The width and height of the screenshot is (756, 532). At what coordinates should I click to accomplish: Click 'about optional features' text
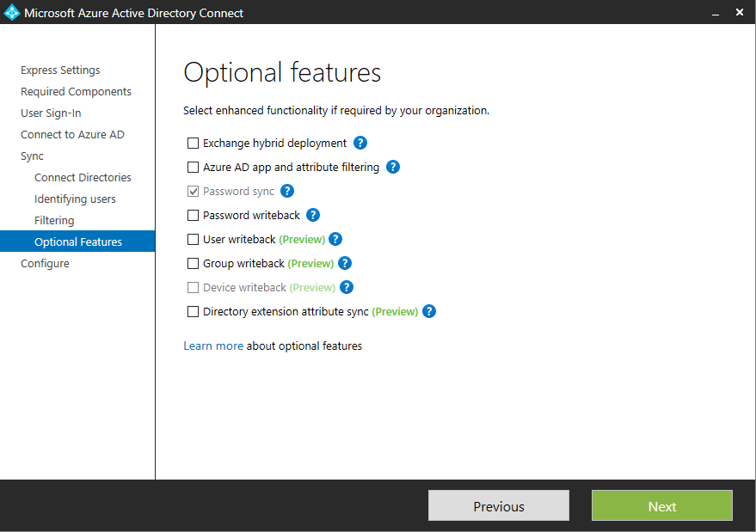click(304, 346)
